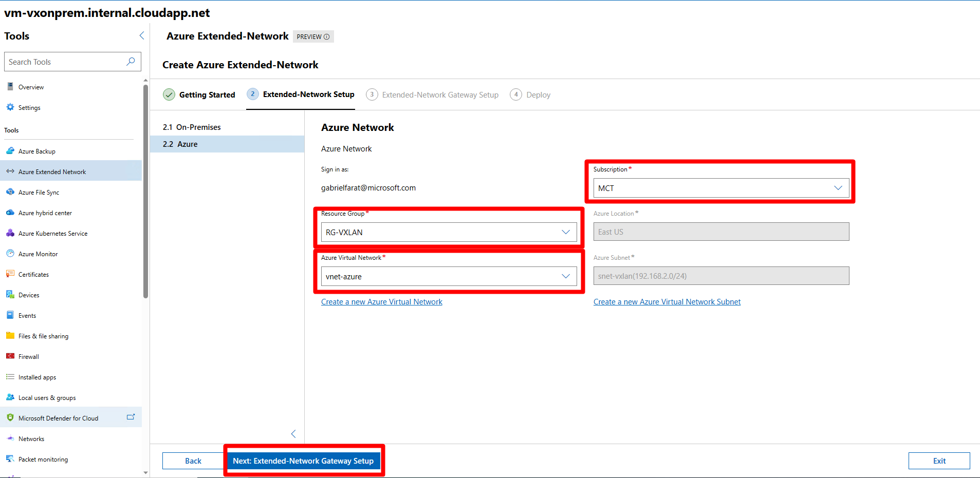Collapse the Tools sidebar panel
Image resolution: width=980 pixels, height=478 pixels.
pyautogui.click(x=142, y=35)
